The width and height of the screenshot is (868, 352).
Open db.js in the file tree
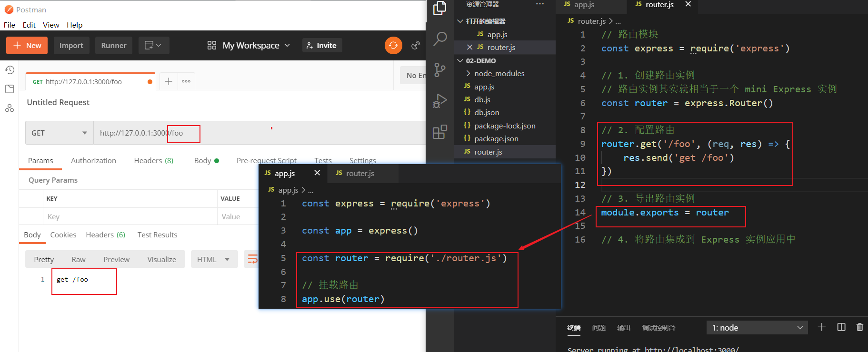(482, 99)
